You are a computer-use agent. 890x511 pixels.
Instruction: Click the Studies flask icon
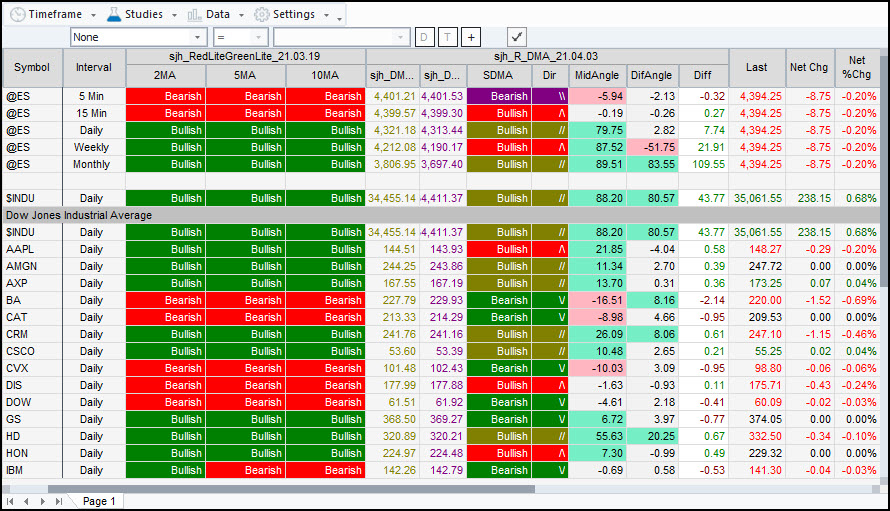coord(114,14)
